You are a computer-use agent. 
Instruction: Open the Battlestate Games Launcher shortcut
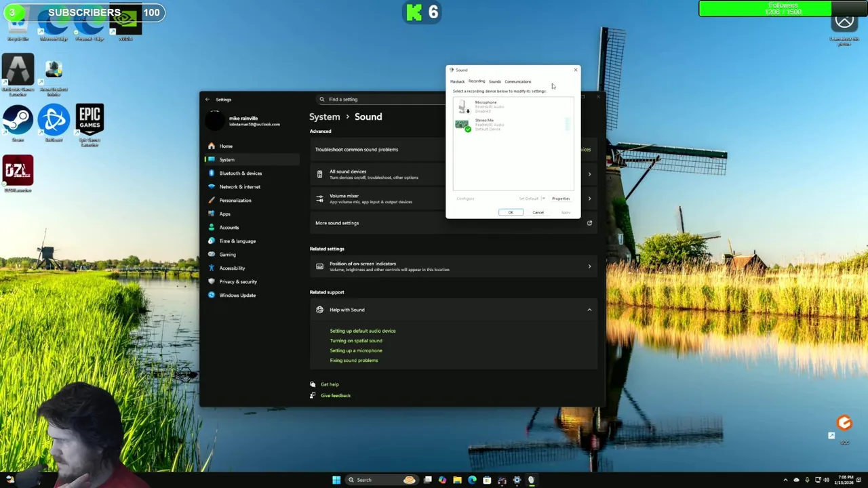pos(18,75)
